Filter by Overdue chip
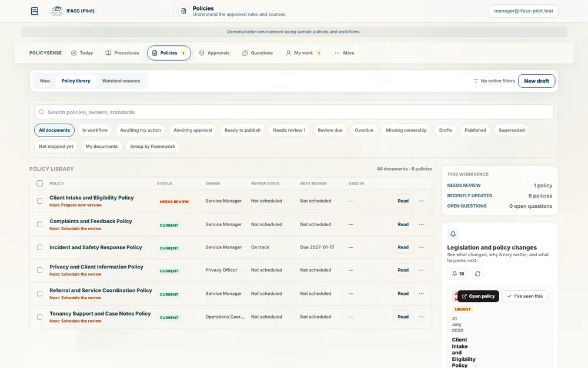588x368 pixels. click(x=364, y=130)
